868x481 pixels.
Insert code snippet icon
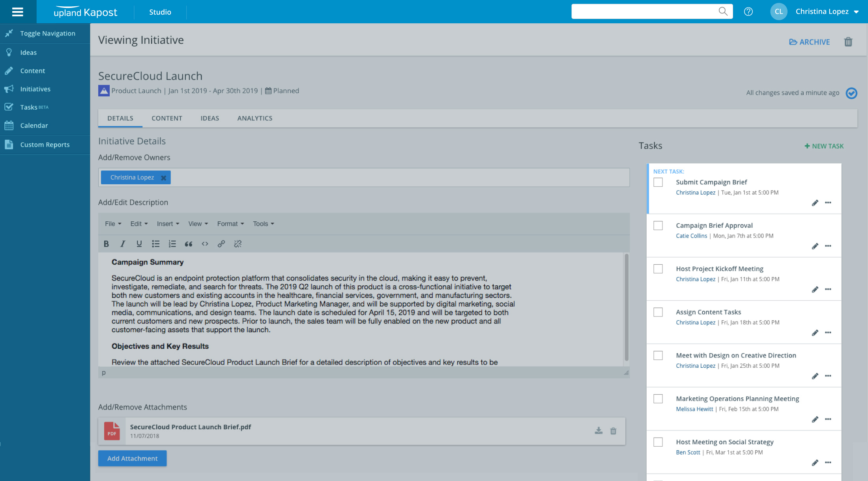click(x=205, y=244)
